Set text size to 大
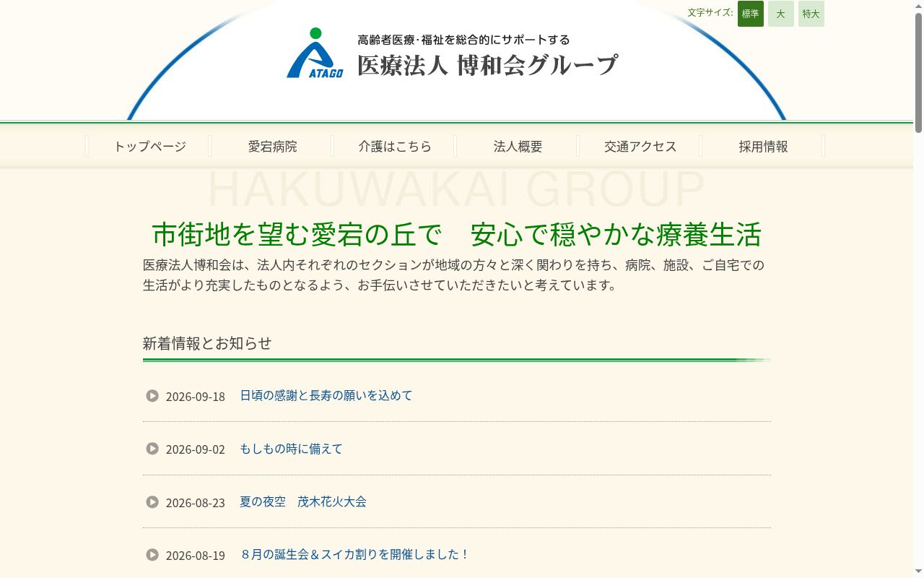This screenshot has width=924, height=578. click(x=781, y=14)
